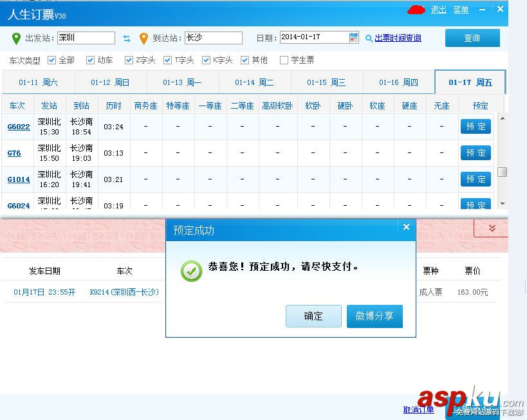Switch to the 01-16 周四 date tab
Image resolution: width=527 pixels, height=420 pixels.
pos(398,82)
